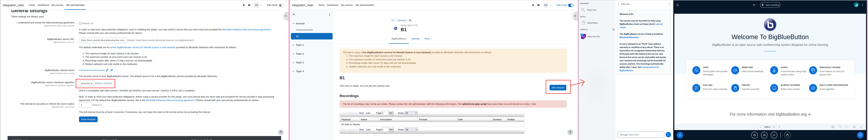The height and width of the screenshot is (140, 868).
Task: Open messaging drawer icon in left settings window
Action: (x=249, y=5)
